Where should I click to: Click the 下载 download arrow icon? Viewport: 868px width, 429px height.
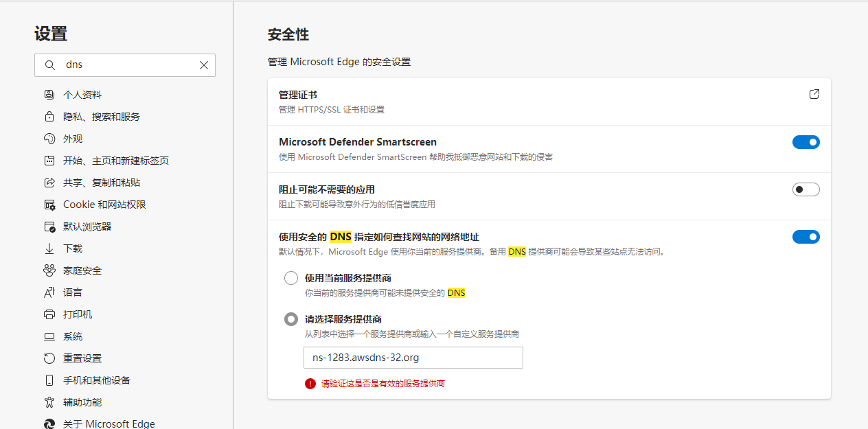(49, 248)
